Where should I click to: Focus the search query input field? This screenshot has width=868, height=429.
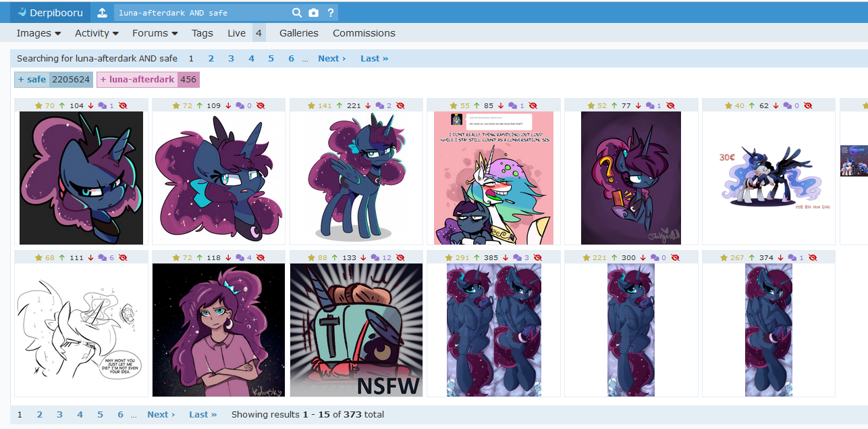[202, 13]
